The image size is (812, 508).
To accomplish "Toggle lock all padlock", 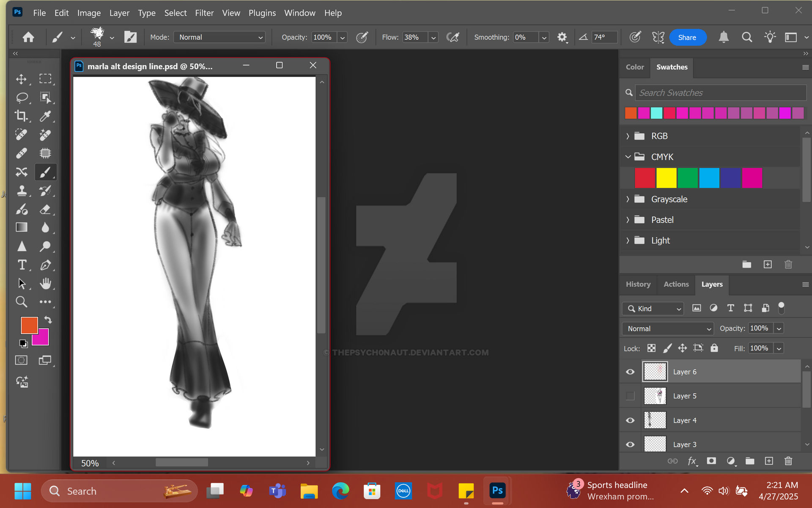I will point(714,348).
